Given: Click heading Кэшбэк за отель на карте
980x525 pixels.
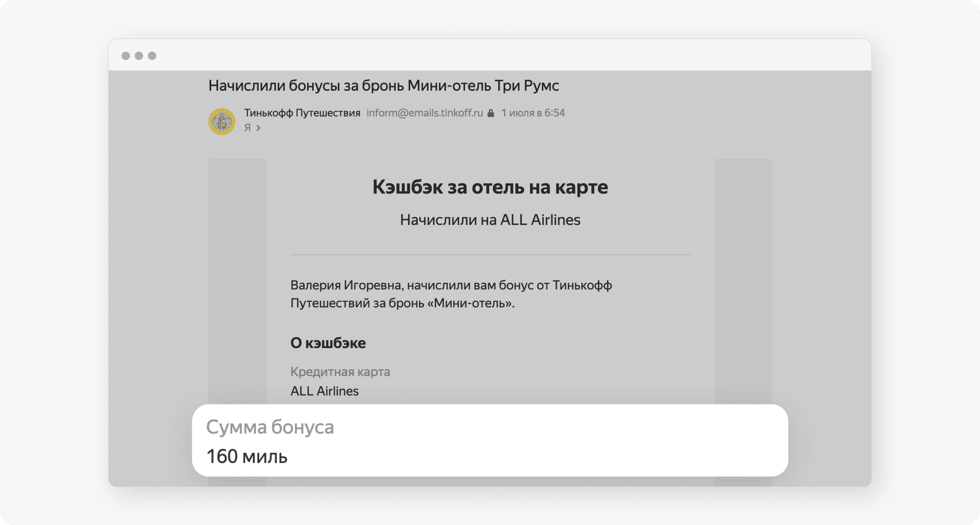Looking at the screenshot, I should 490,187.
